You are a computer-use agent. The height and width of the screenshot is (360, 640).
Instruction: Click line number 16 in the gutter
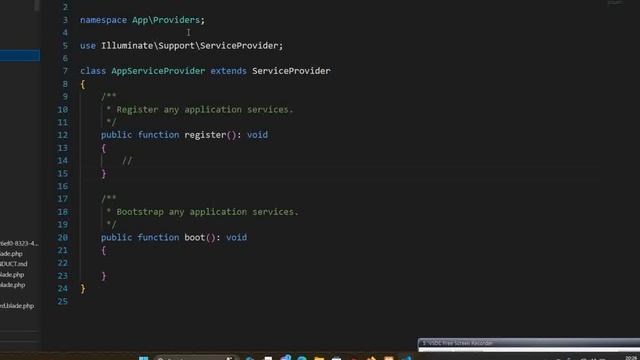[x=62, y=187]
